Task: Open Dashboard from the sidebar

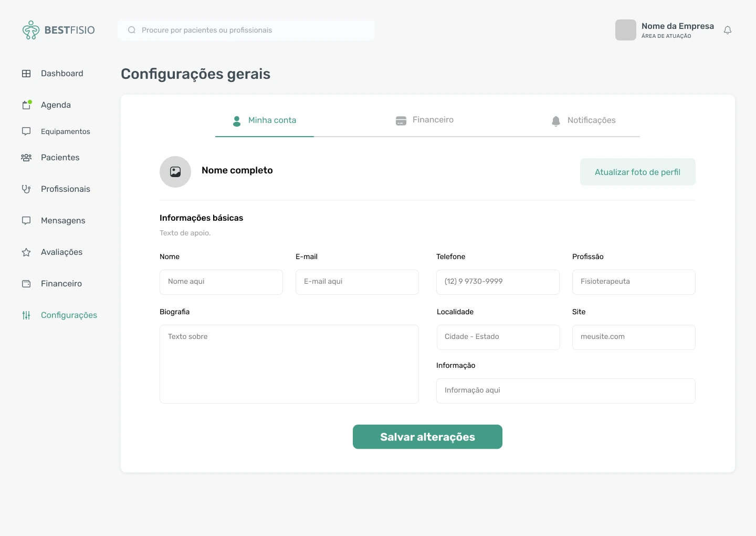Action: 62,74
